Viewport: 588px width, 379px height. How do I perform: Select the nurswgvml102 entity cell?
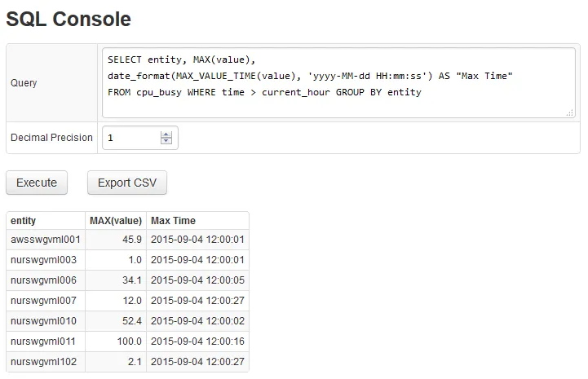coord(45,363)
